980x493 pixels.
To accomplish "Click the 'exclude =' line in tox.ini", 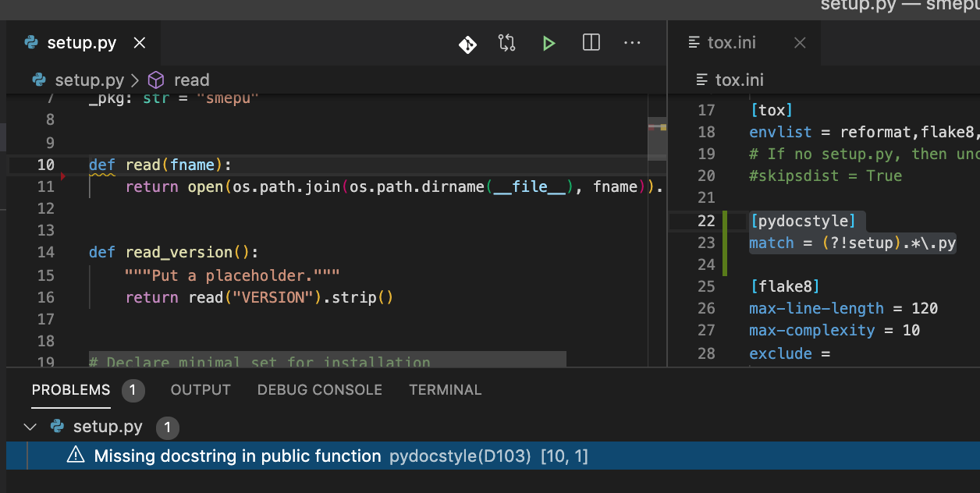I will [x=790, y=353].
